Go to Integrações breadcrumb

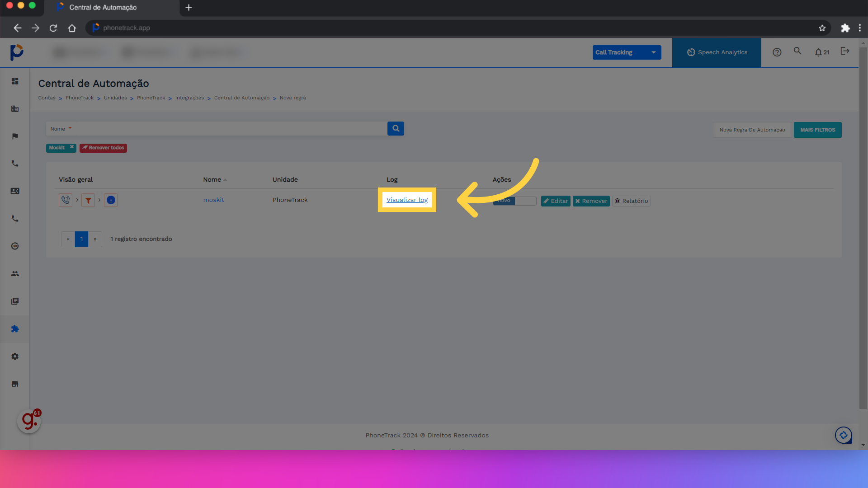tap(189, 98)
